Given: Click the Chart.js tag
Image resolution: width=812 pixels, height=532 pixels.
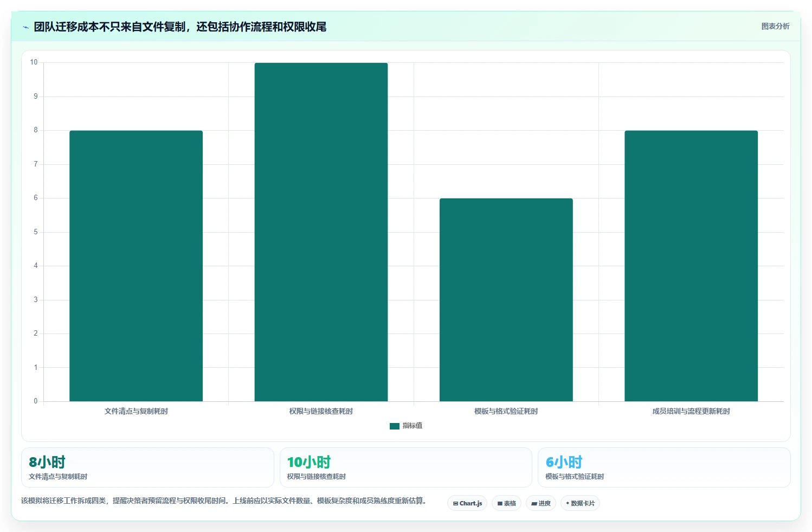Looking at the screenshot, I should tap(467, 503).
